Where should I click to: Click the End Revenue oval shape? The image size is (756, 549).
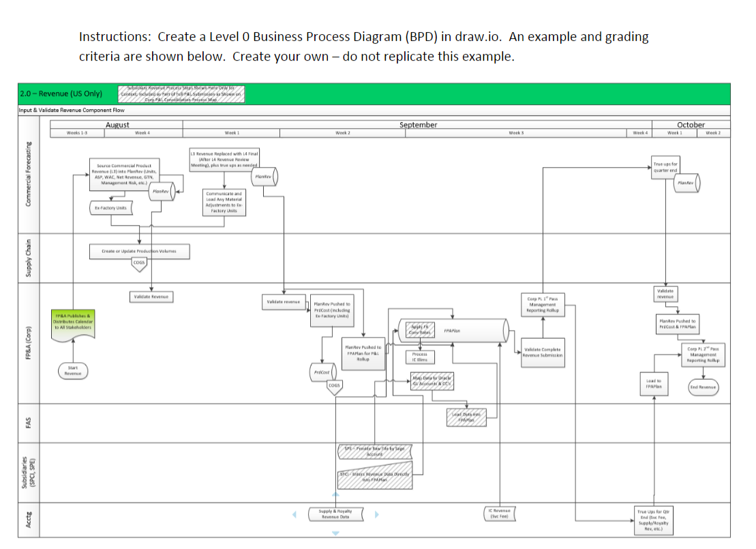click(702, 387)
